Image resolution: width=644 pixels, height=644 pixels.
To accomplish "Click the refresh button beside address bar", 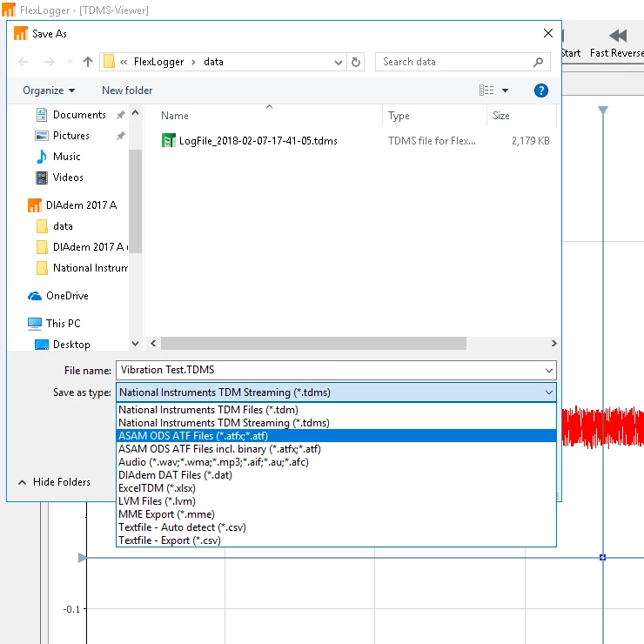I will click(x=356, y=62).
